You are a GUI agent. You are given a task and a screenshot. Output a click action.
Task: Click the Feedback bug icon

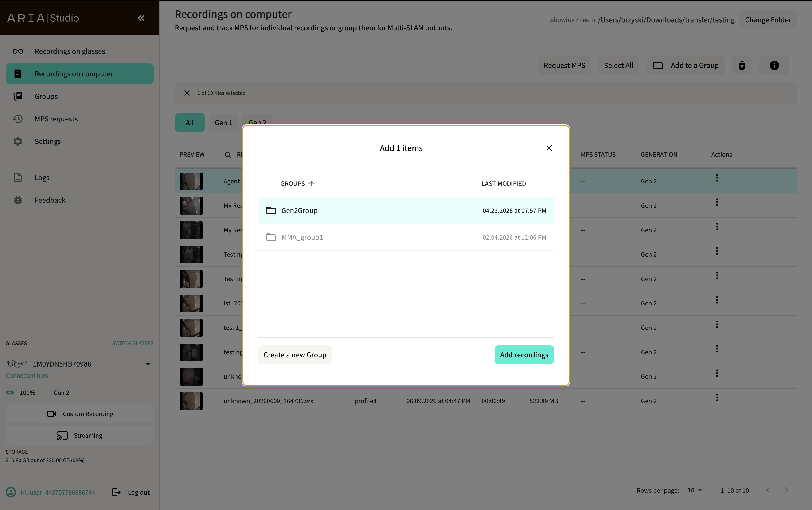(x=18, y=200)
